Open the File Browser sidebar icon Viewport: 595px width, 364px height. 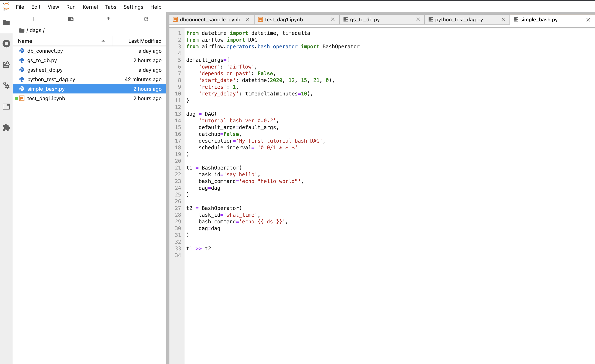(x=6, y=23)
